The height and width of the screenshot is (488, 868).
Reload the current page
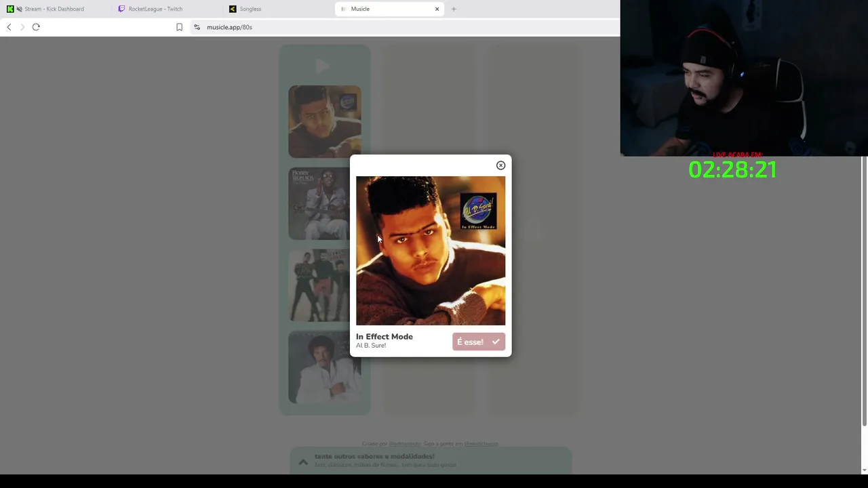(36, 27)
